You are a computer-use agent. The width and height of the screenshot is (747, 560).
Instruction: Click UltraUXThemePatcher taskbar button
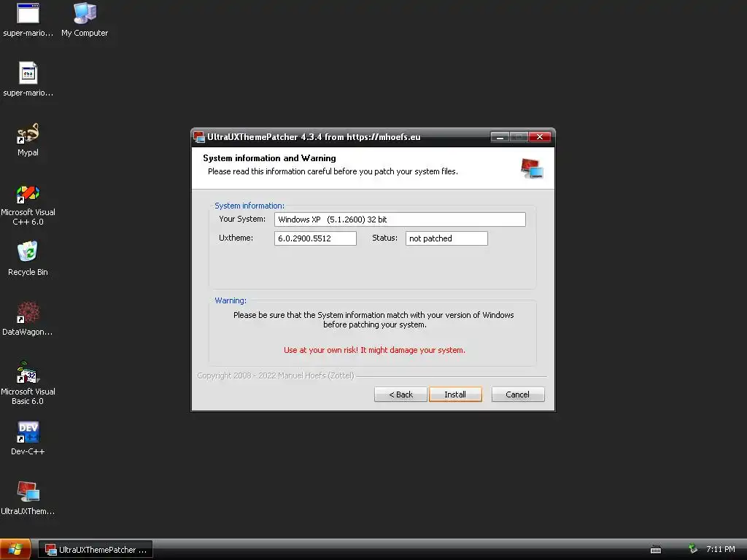(96, 550)
